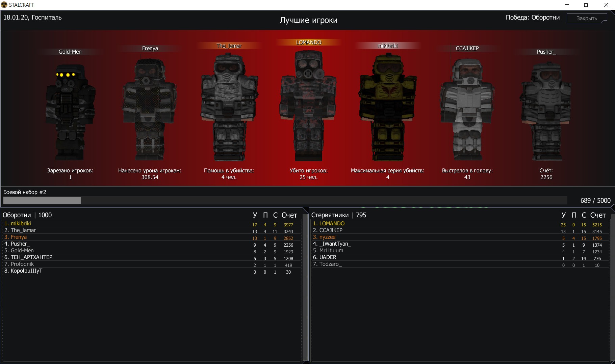The height and width of the screenshot is (364, 615).
Task: Select the Frenya character model
Action: pyautogui.click(x=150, y=109)
